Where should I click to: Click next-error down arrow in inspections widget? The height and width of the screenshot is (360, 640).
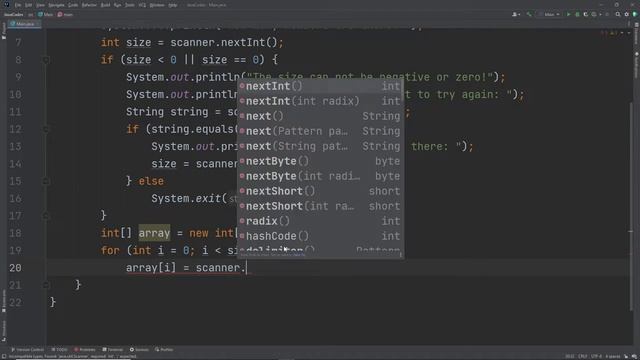[629, 33]
